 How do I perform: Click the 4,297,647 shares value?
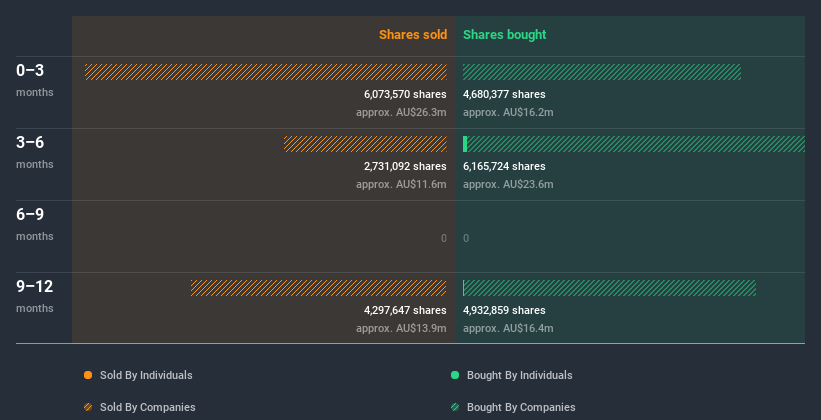click(x=405, y=311)
